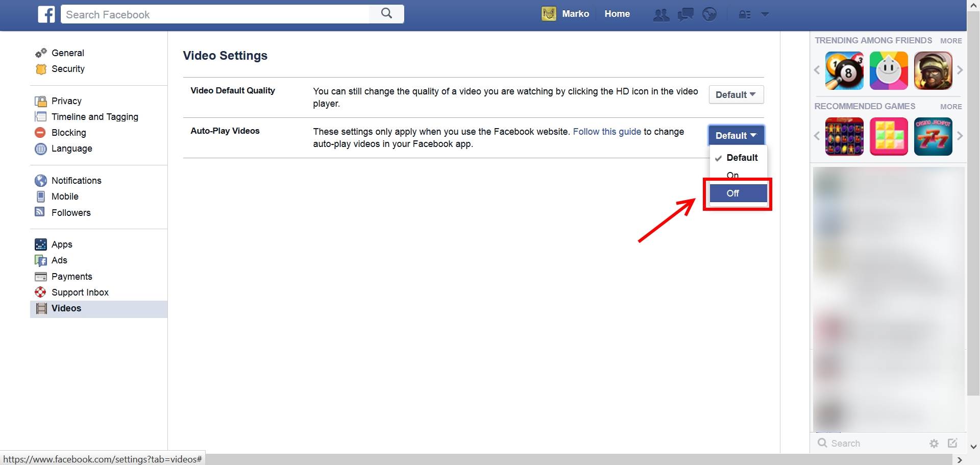The height and width of the screenshot is (465, 980).
Task: Go to the Home page link
Action: tap(617, 14)
